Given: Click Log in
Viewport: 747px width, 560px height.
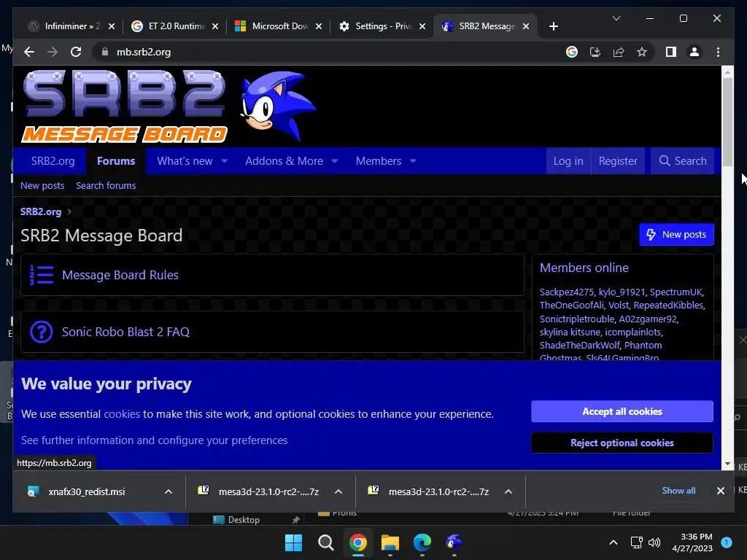Looking at the screenshot, I should click(568, 161).
